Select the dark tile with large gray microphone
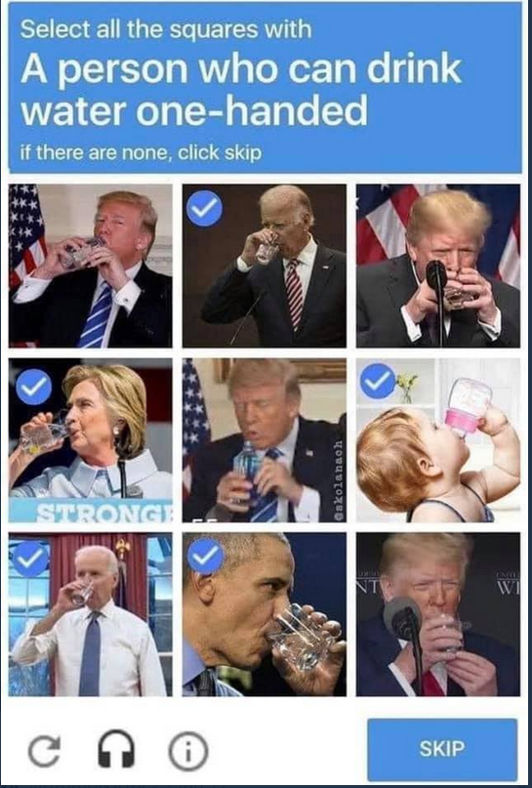 (438, 614)
